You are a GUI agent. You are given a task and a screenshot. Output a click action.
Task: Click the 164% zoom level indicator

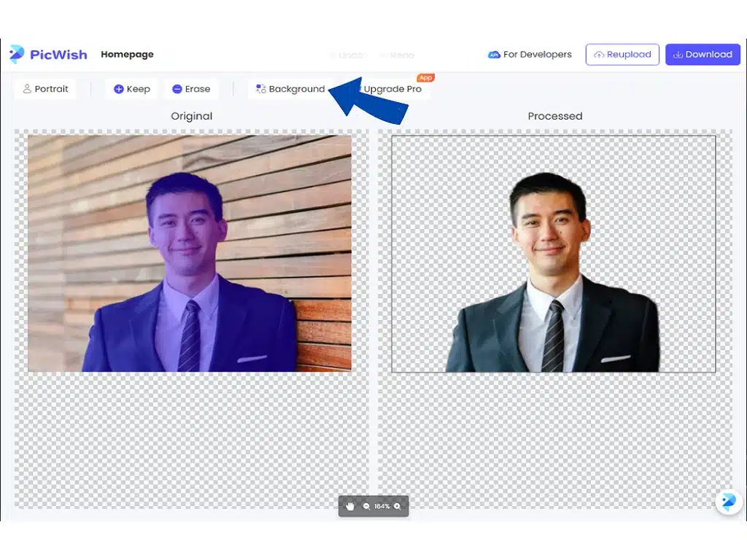[x=382, y=506]
